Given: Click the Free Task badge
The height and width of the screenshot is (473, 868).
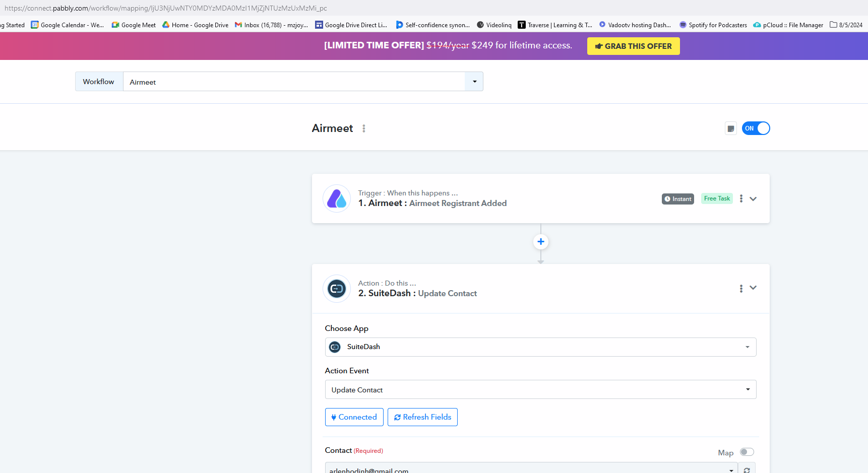Looking at the screenshot, I should pos(717,198).
